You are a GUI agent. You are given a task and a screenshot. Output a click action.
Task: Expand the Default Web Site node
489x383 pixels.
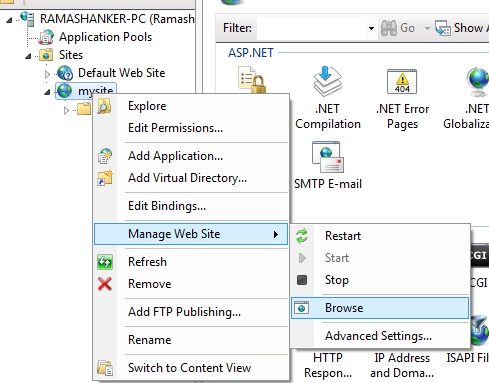tap(47, 74)
